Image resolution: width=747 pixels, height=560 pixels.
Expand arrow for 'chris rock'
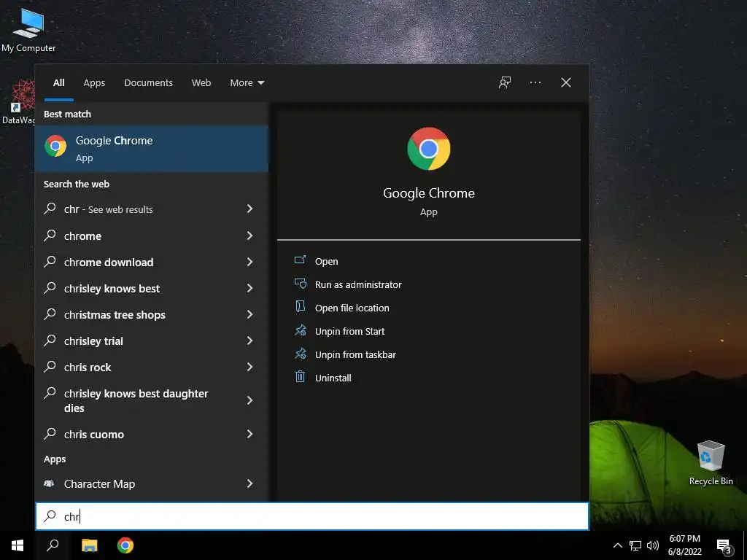[x=249, y=367]
